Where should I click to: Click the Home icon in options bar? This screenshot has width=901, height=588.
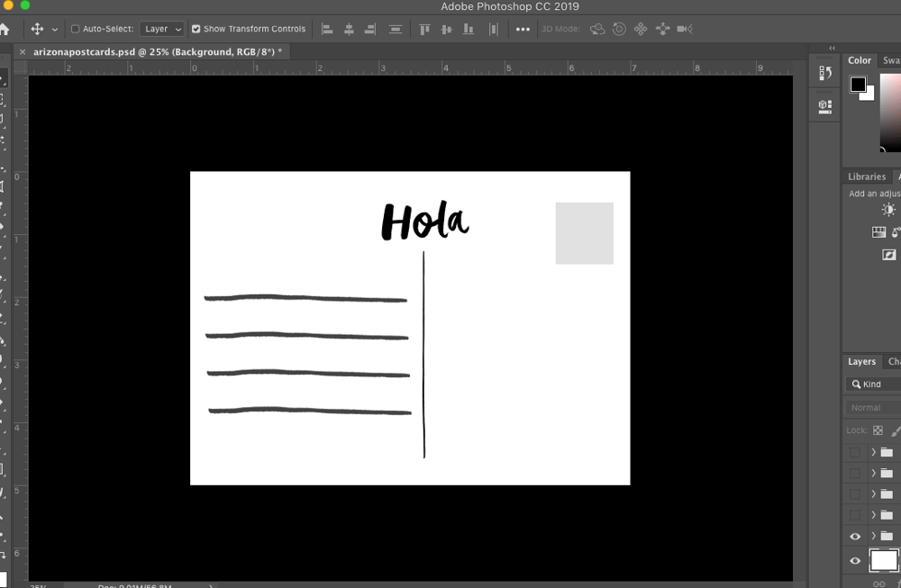[4, 29]
